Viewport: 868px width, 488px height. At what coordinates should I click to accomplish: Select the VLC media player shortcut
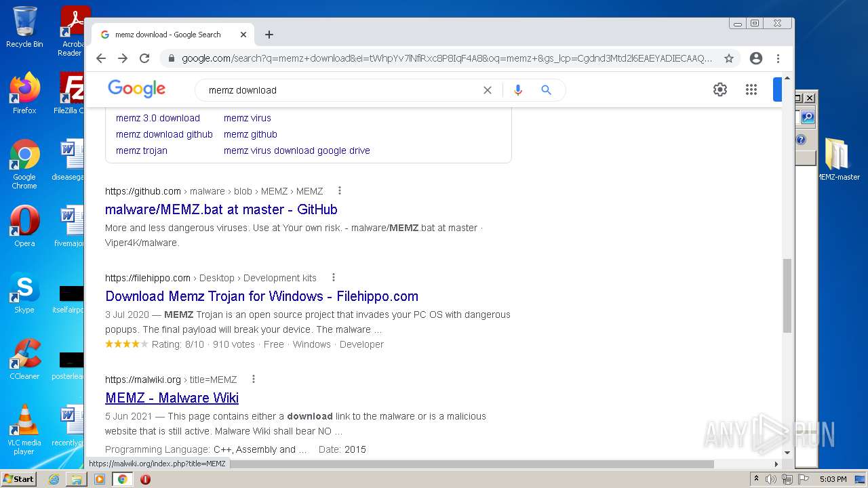pyautogui.click(x=24, y=430)
